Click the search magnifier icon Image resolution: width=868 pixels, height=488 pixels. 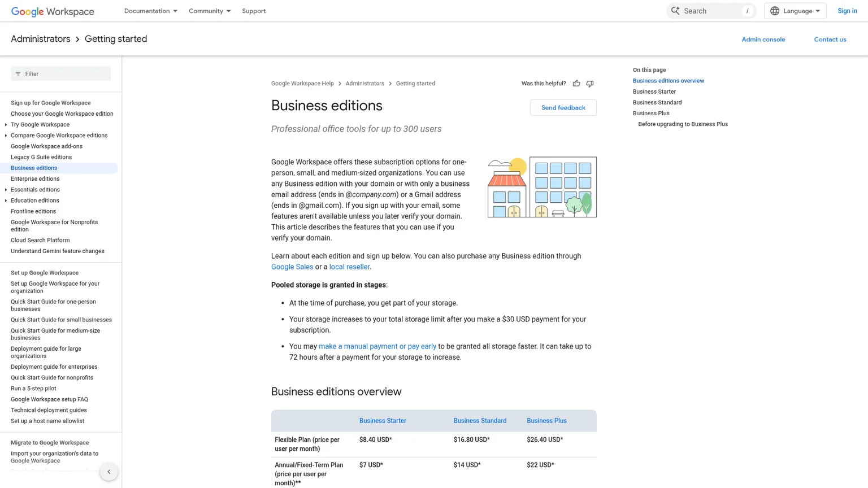[x=675, y=11]
